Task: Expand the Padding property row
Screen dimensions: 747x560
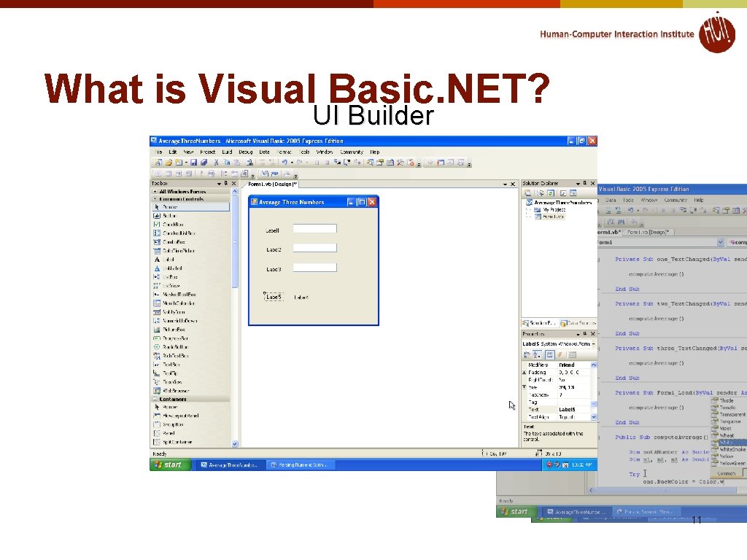Action: (525, 373)
